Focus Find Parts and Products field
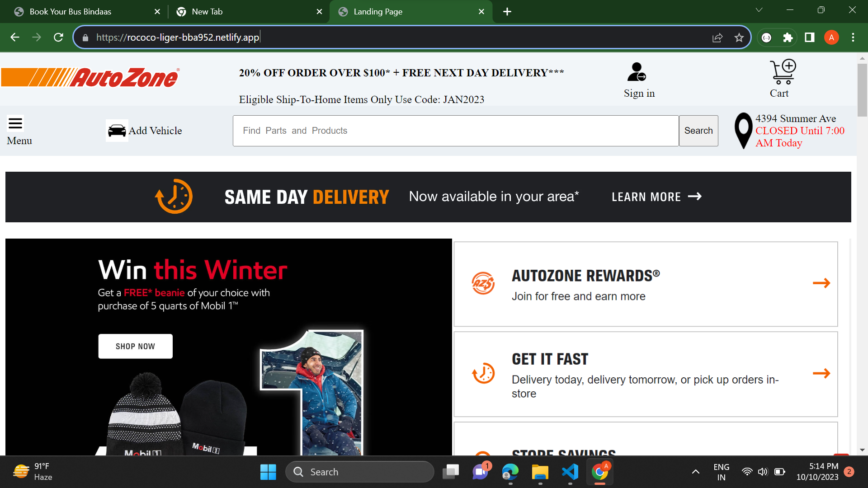Viewport: 868px width, 488px height. (455, 131)
